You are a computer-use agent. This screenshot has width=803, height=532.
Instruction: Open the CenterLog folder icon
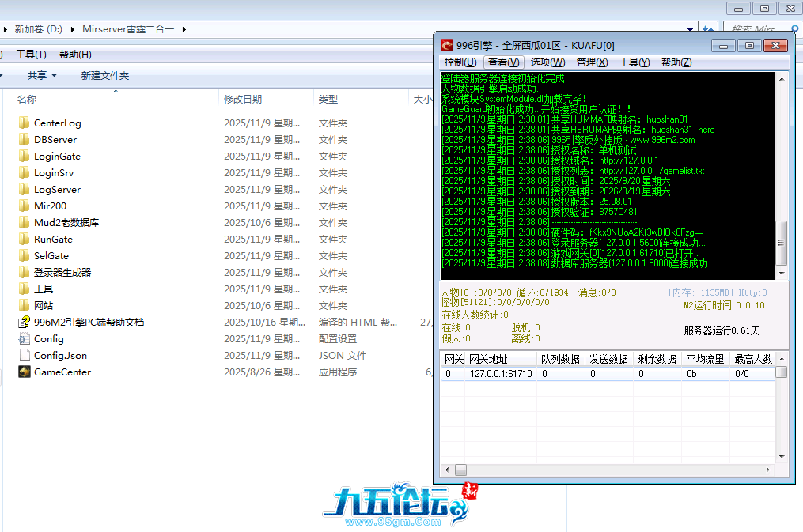[x=24, y=123]
